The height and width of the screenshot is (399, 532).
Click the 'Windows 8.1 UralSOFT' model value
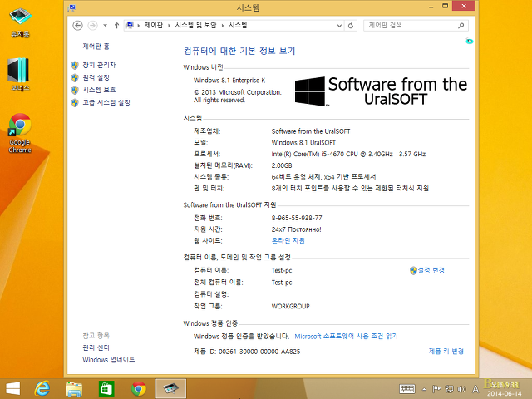pos(303,142)
